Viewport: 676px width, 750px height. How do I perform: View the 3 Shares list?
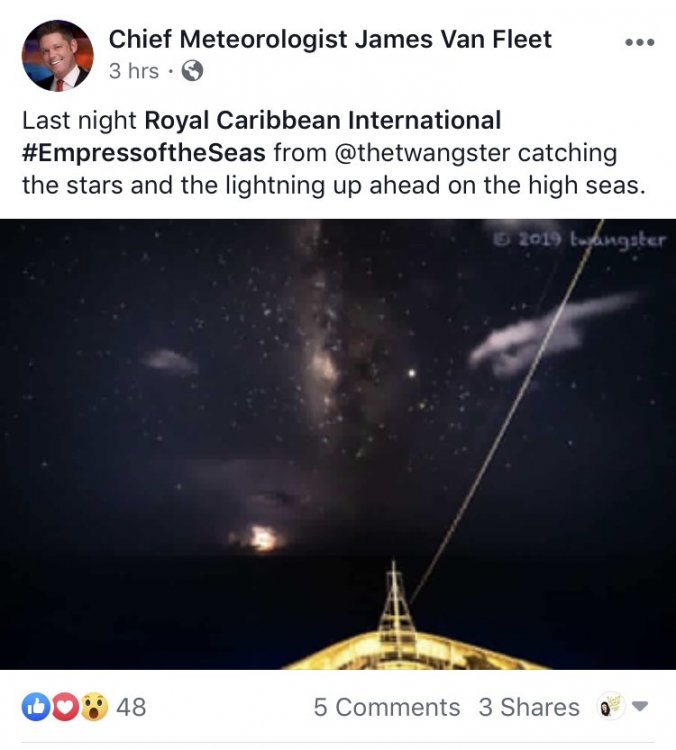(529, 707)
